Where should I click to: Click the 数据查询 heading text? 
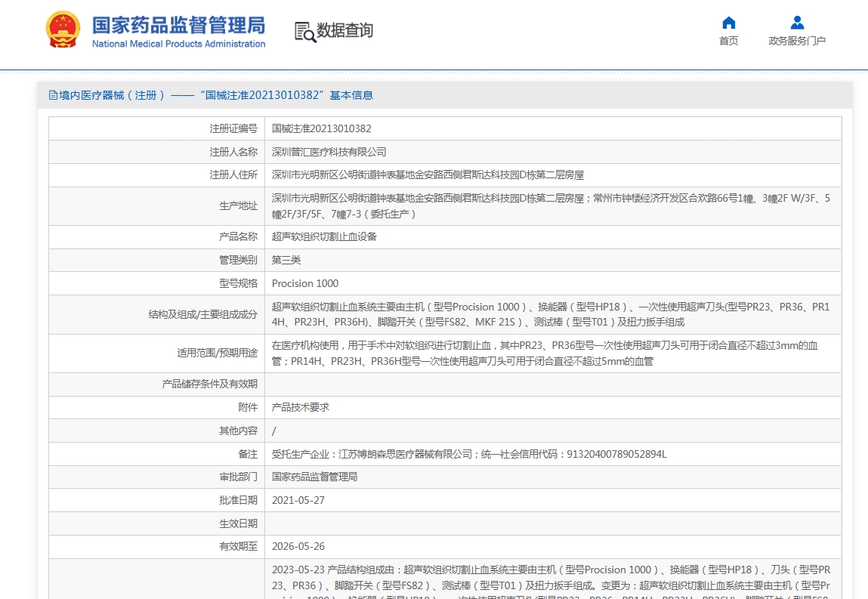[x=344, y=30]
